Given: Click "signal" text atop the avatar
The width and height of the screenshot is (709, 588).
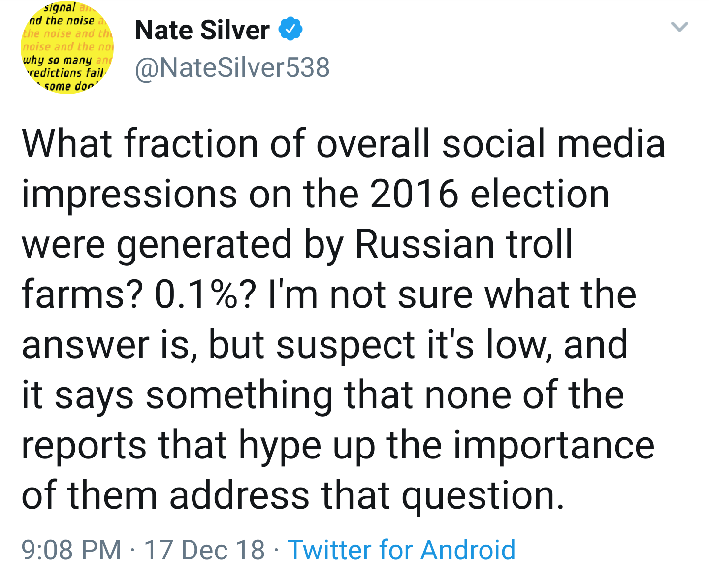Looking at the screenshot, I should 60,7.
